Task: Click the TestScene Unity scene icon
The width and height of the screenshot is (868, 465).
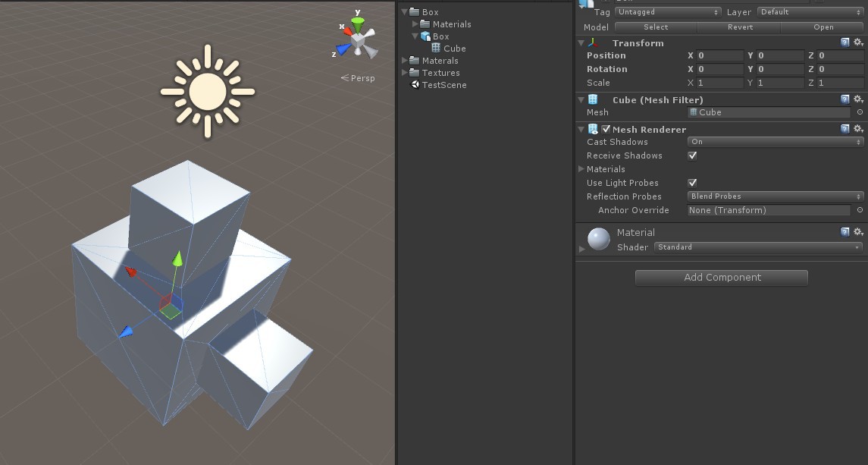Action: (x=415, y=84)
